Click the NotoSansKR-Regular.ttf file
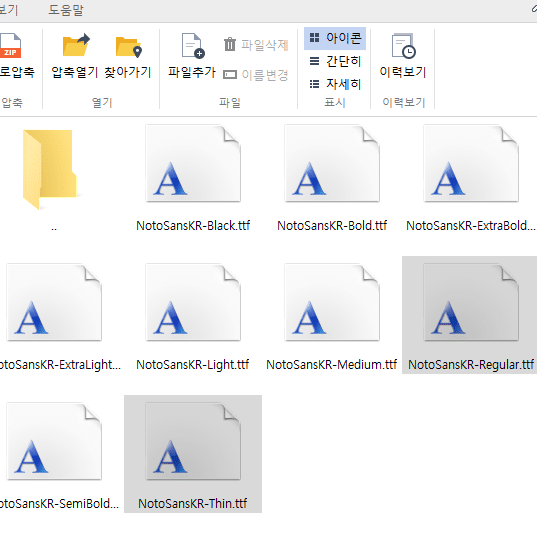537x549 pixels. coord(471,315)
